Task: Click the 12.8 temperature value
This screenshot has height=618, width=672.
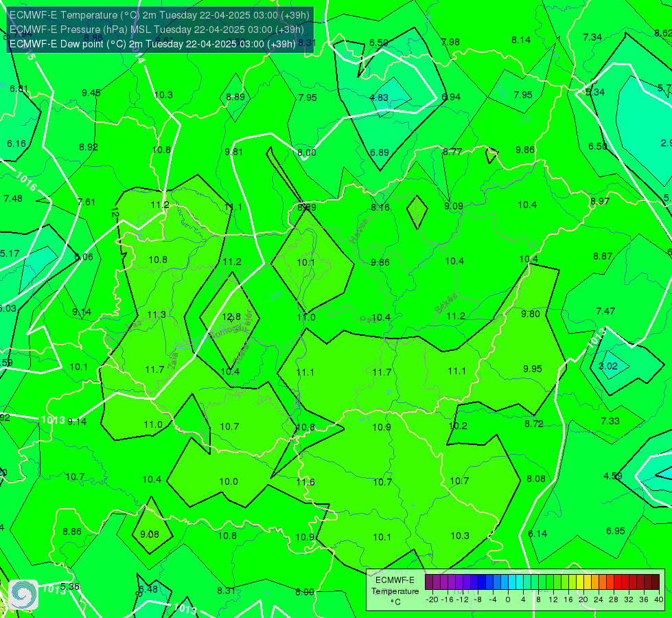Action: [x=231, y=317]
